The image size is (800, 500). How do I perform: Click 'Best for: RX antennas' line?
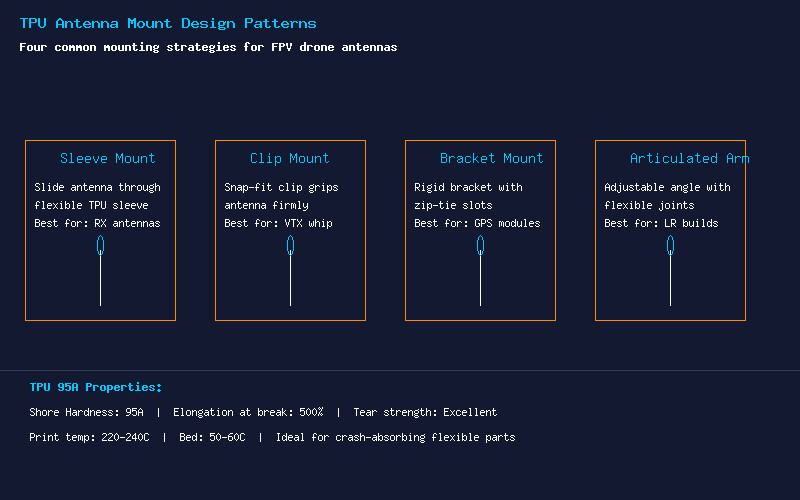97,223
